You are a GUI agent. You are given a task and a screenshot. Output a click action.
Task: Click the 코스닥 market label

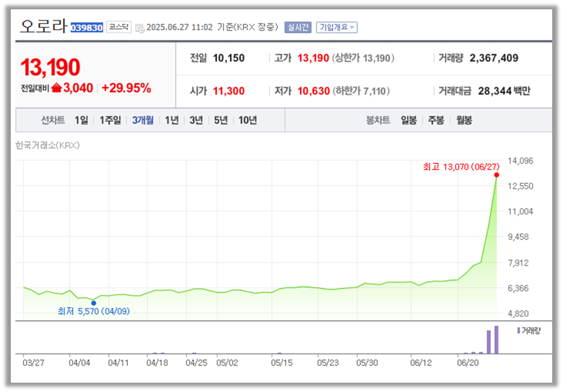click(119, 27)
